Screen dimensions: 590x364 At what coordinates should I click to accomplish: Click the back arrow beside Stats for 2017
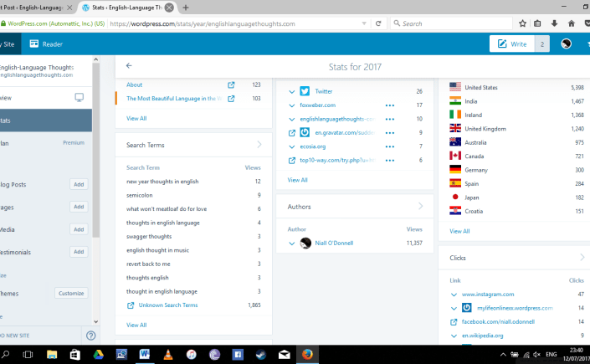[129, 65]
